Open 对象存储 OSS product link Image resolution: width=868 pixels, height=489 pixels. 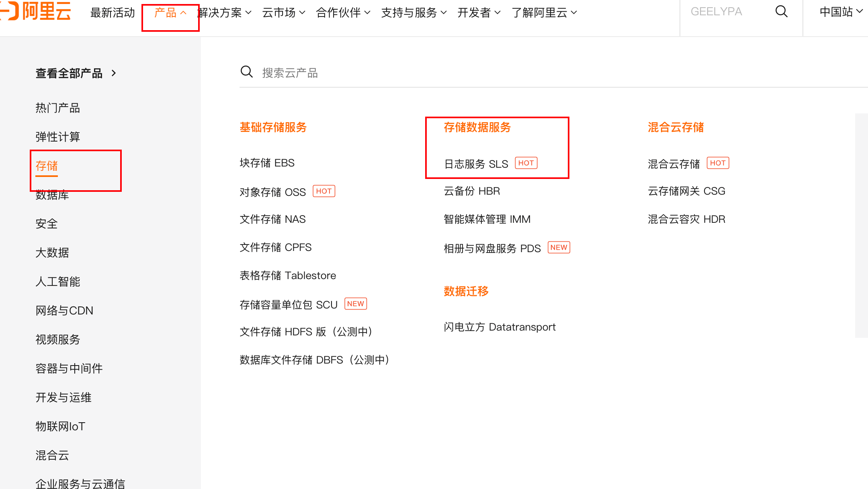273,192
